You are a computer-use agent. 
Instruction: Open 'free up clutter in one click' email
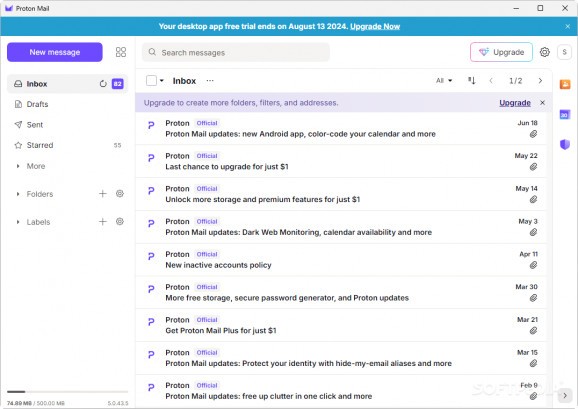pyautogui.click(x=341, y=391)
